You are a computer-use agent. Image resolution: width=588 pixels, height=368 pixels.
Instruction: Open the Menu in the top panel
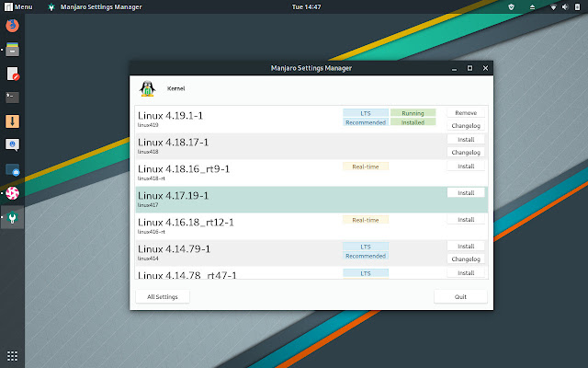click(18, 6)
